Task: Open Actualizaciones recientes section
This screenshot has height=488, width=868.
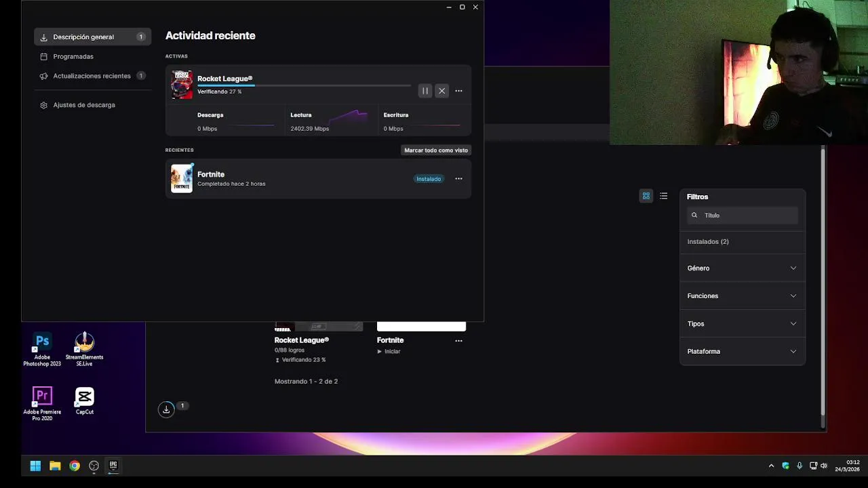Action: tap(92, 76)
